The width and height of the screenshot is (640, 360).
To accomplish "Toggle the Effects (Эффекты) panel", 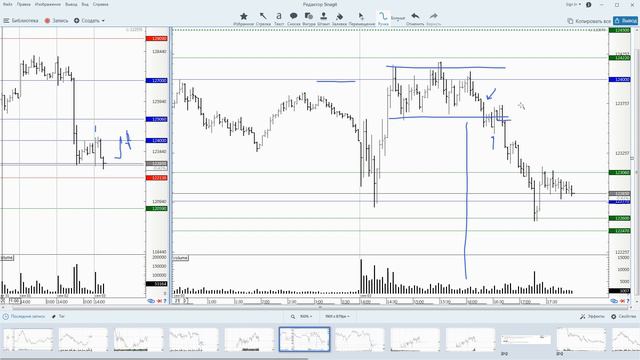I will click(x=592, y=316).
